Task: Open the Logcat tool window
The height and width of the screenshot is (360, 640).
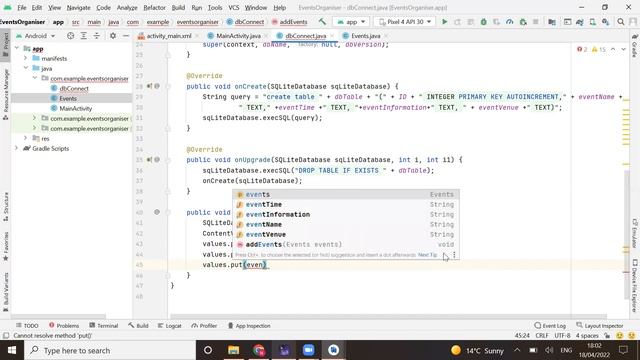Action: coord(169,325)
